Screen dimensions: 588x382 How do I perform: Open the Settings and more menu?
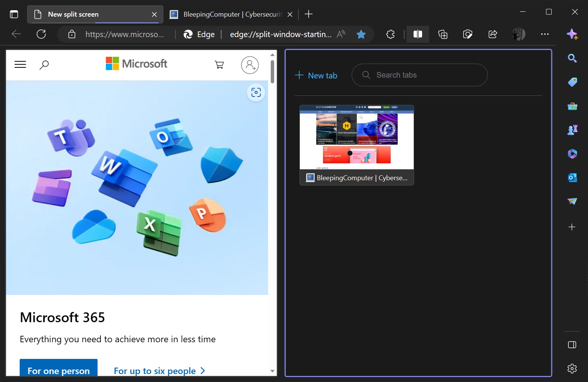click(545, 34)
